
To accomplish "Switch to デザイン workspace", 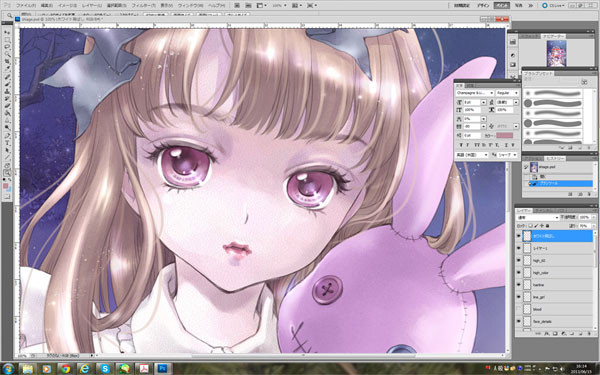I will coord(483,6).
